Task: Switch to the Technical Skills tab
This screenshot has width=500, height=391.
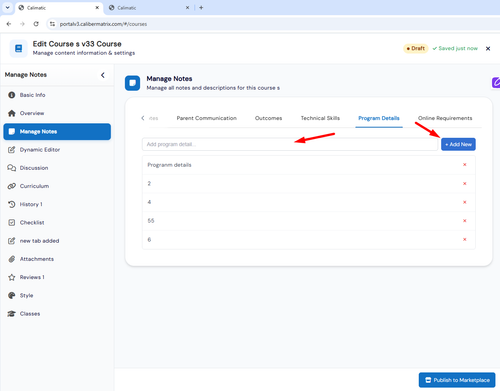Action: click(x=320, y=118)
